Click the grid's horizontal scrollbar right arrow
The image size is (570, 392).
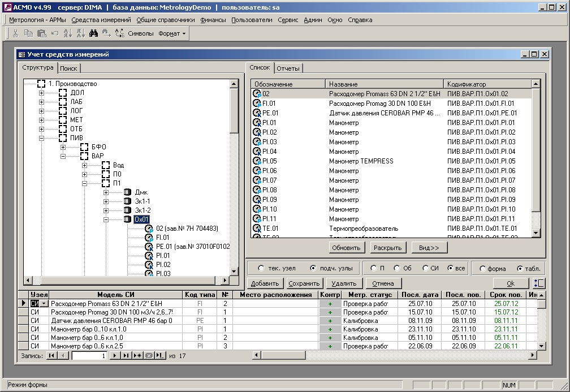click(532, 355)
